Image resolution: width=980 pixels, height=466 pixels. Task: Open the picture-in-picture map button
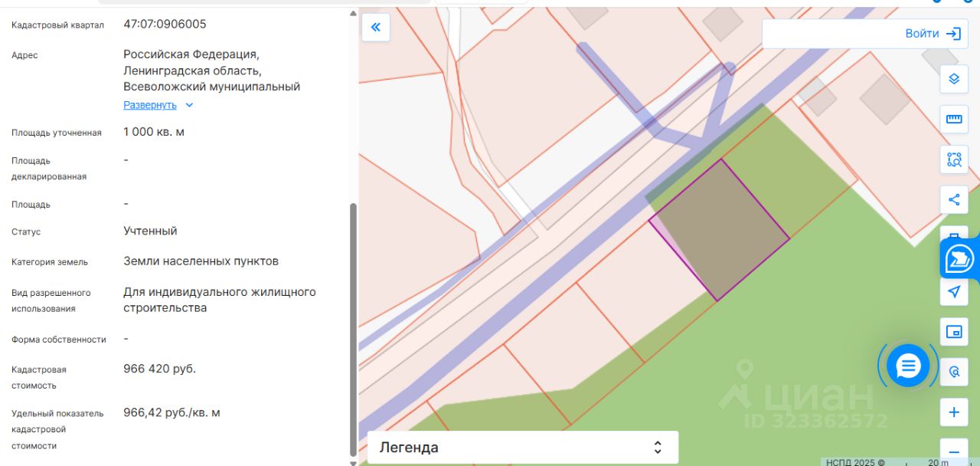[954, 332]
